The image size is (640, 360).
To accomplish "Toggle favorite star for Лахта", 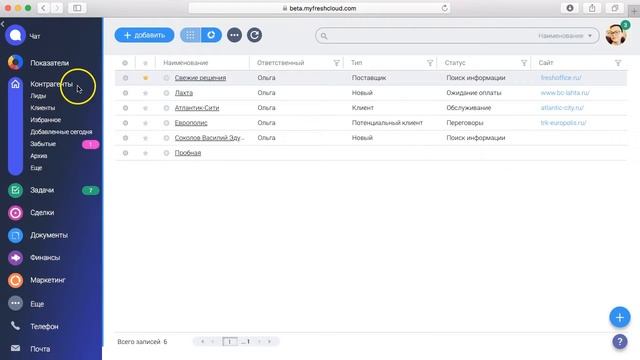I will coord(145,93).
